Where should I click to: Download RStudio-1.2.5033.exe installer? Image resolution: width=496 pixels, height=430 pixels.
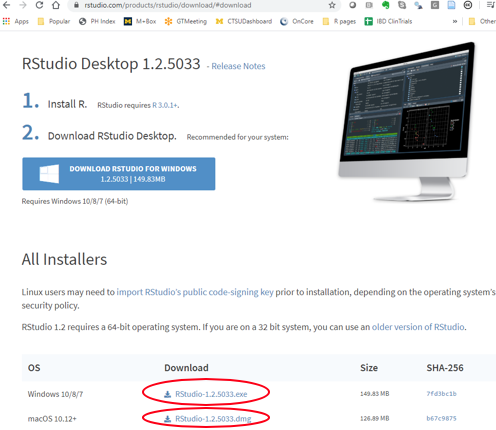pos(211,394)
